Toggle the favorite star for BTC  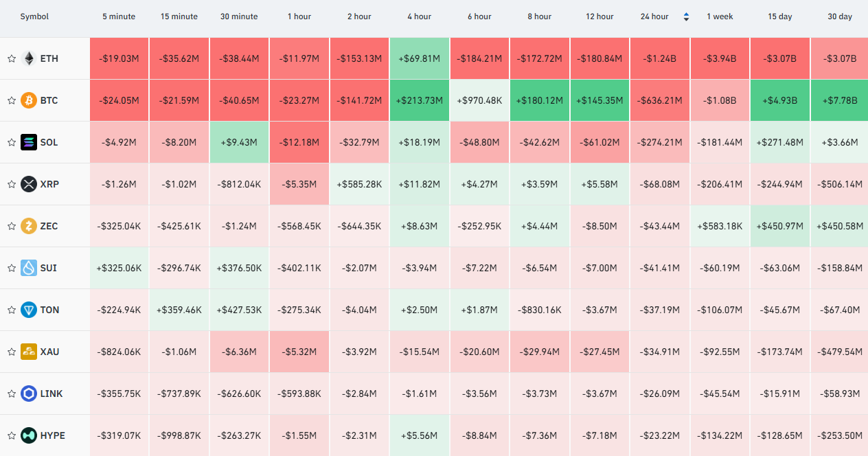click(x=12, y=100)
